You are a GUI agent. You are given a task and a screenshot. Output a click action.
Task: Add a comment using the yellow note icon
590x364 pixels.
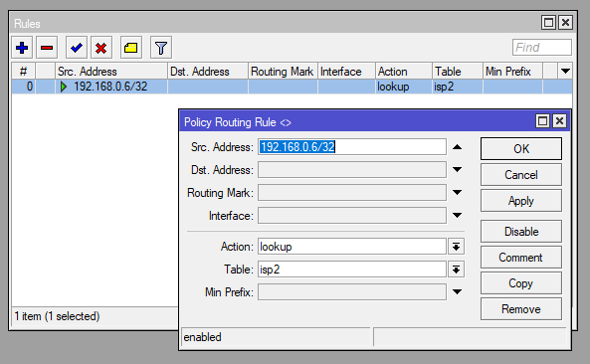[131, 48]
